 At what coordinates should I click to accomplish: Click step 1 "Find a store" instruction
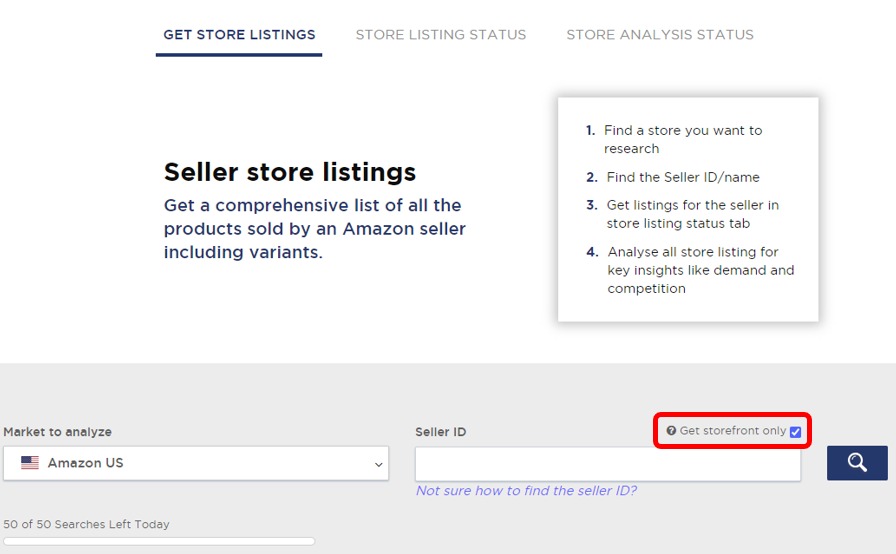click(682, 139)
